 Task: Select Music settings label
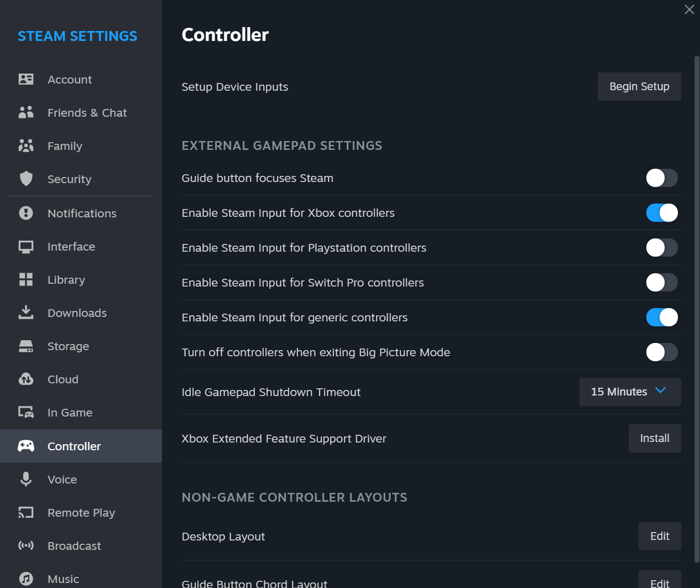(x=63, y=579)
